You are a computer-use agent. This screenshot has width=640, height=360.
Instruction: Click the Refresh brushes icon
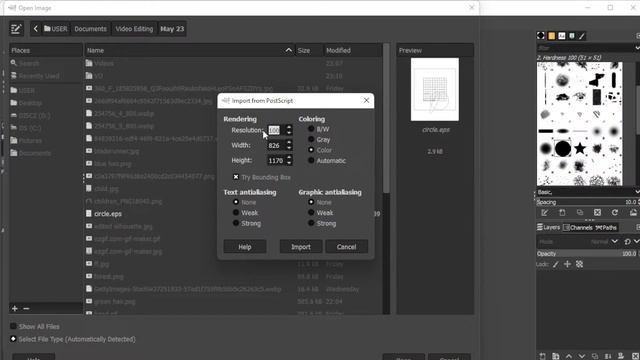(615, 213)
